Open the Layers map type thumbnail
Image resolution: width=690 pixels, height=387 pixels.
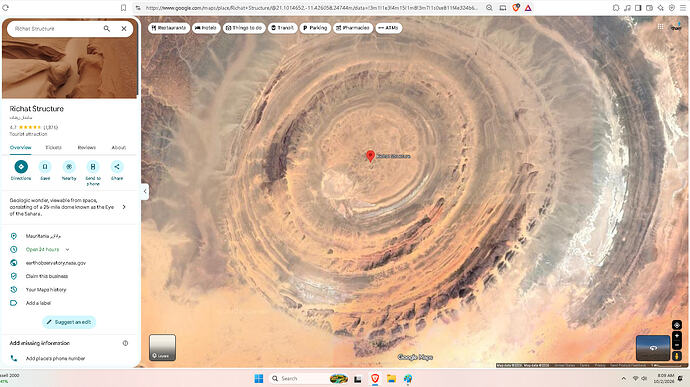162,347
